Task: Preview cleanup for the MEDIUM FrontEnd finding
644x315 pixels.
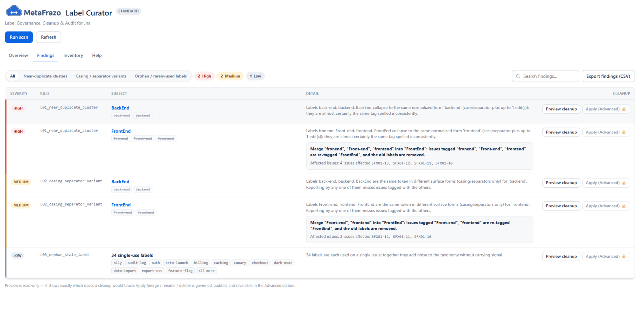Action: tap(561, 206)
